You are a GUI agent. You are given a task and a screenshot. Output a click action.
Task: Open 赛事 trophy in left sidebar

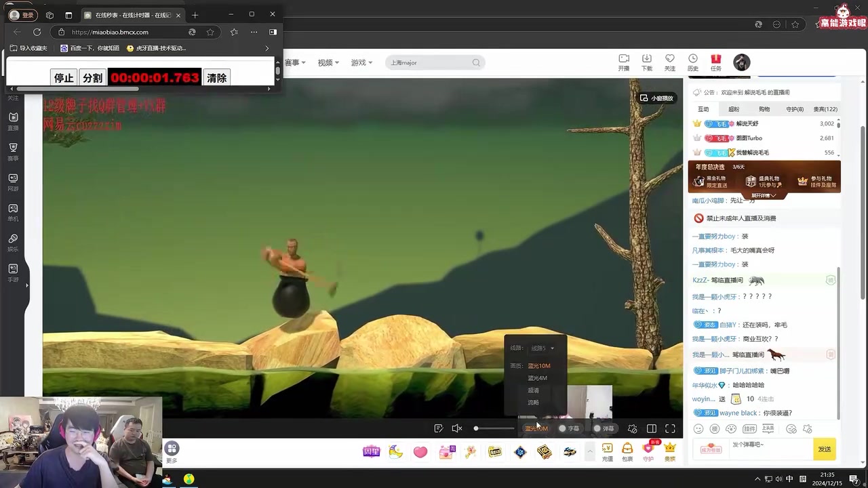click(x=13, y=152)
